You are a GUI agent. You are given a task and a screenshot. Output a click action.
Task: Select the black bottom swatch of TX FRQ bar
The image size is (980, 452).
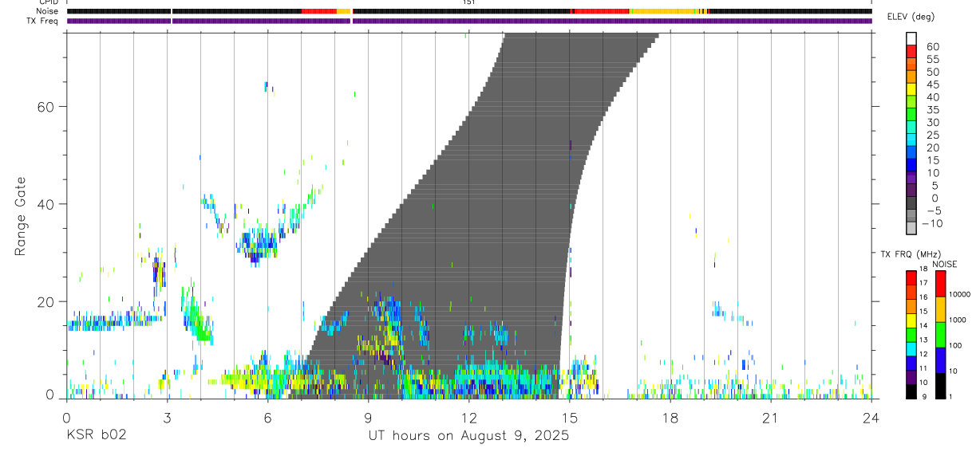point(911,392)
